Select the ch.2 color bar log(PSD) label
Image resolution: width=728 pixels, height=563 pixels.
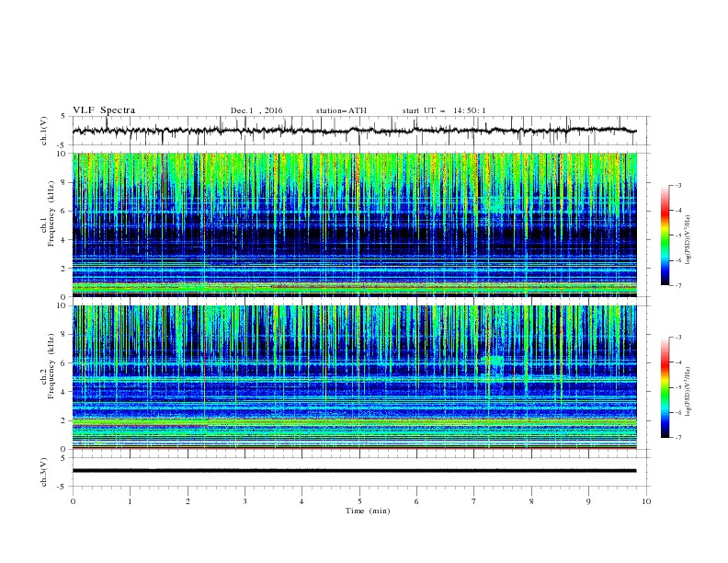(x=688, y=392)
